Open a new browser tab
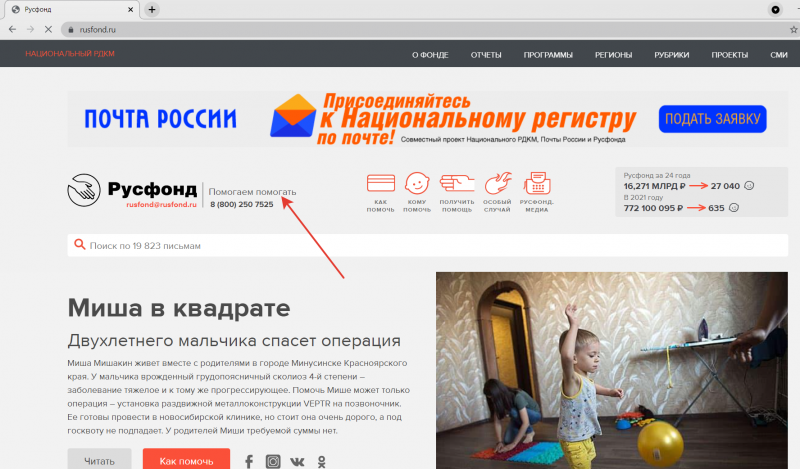The image size is (800, 469). [x=152, y=10]
